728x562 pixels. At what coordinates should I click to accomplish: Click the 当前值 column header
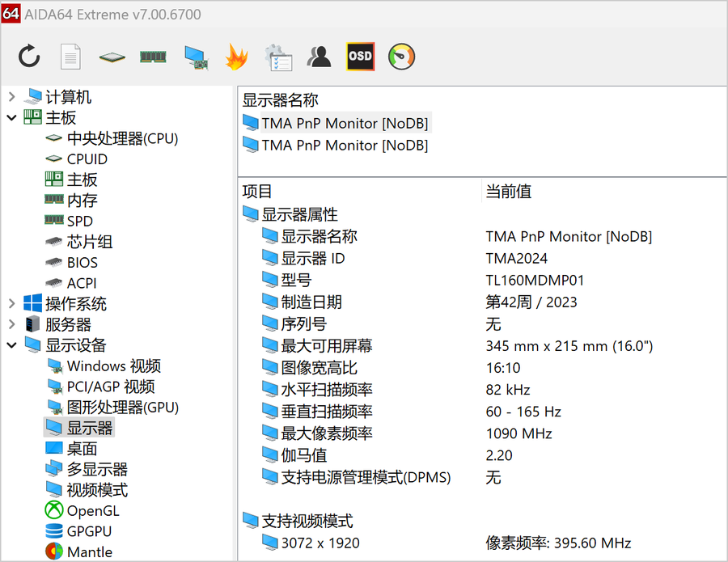509,191
